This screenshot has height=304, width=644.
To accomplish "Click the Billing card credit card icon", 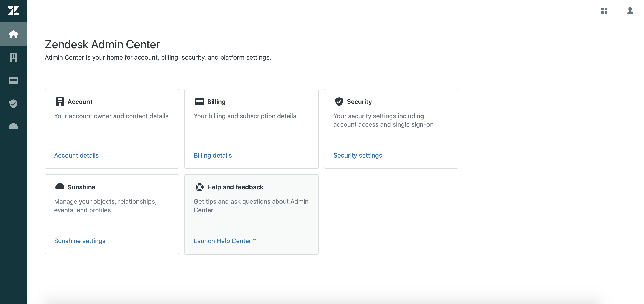I will [x=199, y=102].
